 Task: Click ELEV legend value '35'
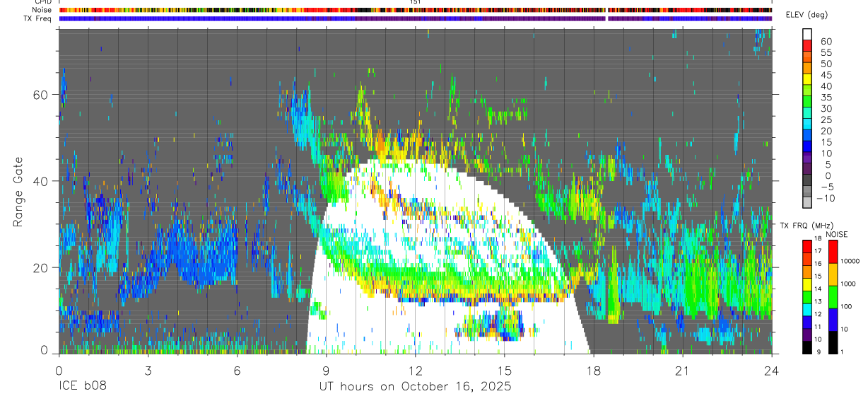826,97
